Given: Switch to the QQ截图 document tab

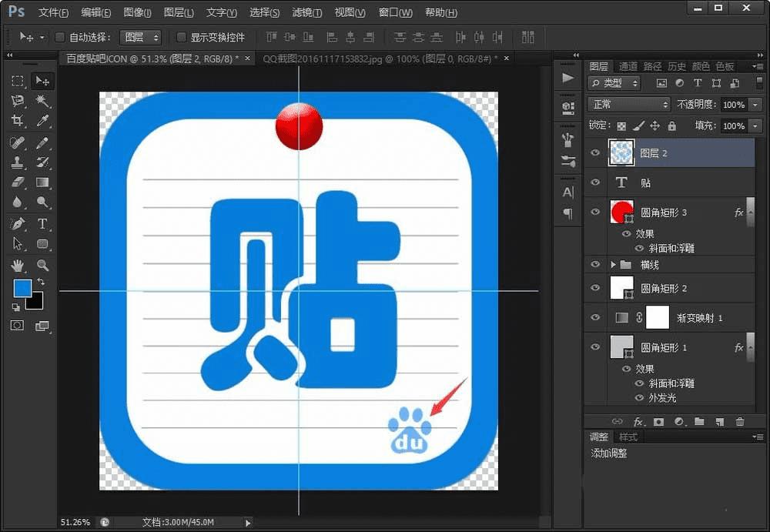Looking at the screenshot, I should click(379, 59).
